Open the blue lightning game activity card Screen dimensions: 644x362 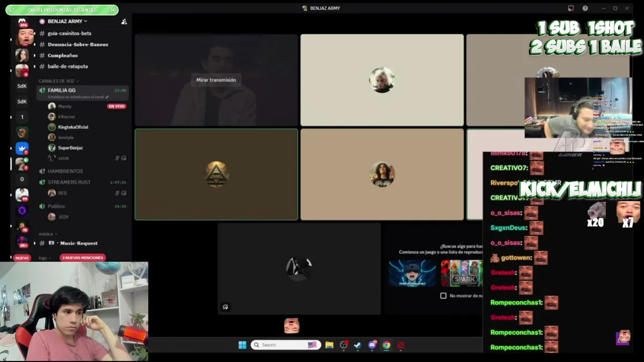pos(412,273)
